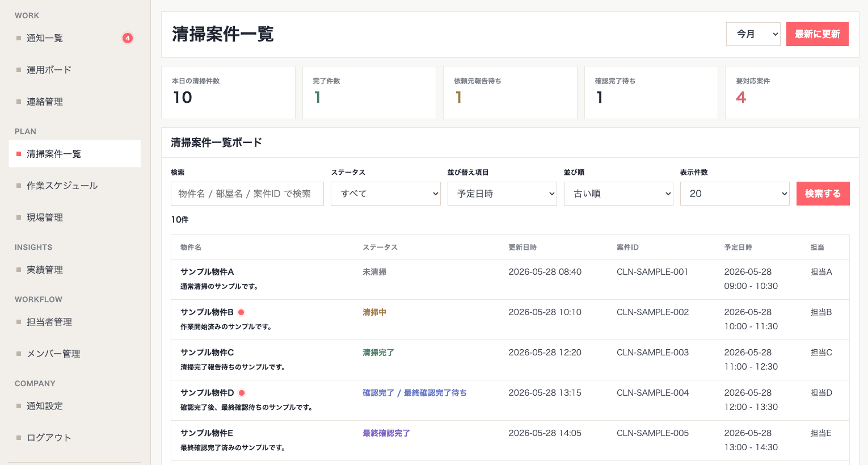Viewport: 868px width, 465px height.
Task: Open the 並び替え項目 dropdown
Action: click(x=502, y=194)
